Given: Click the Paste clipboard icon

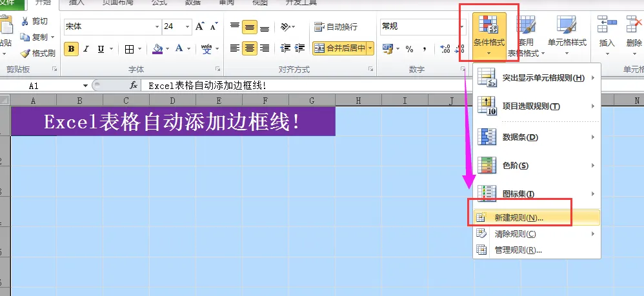Looking at the screenshot, I should tap(6, 25).
